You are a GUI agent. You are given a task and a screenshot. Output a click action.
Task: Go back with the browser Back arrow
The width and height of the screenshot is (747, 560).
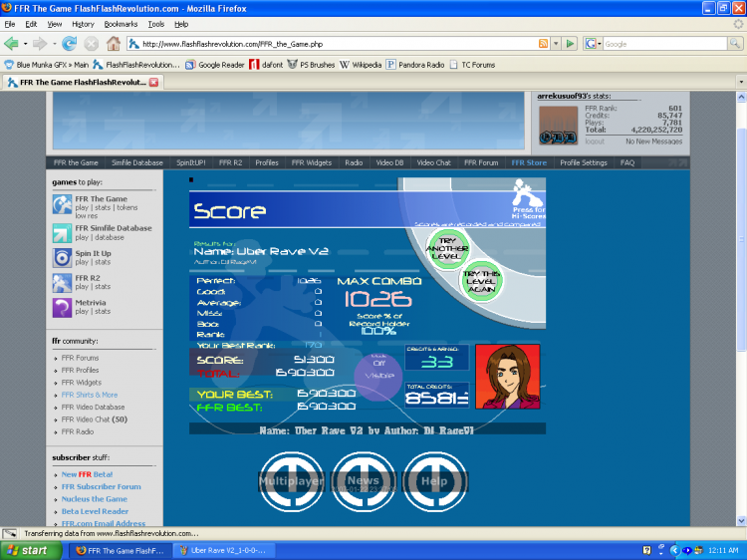tap(11, 44)
